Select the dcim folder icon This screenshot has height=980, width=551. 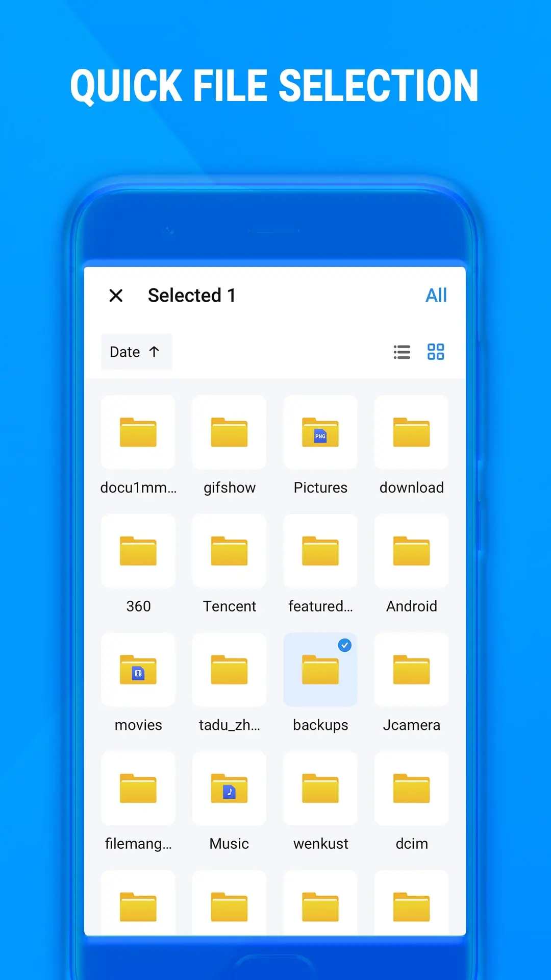(x=411, y=789)
